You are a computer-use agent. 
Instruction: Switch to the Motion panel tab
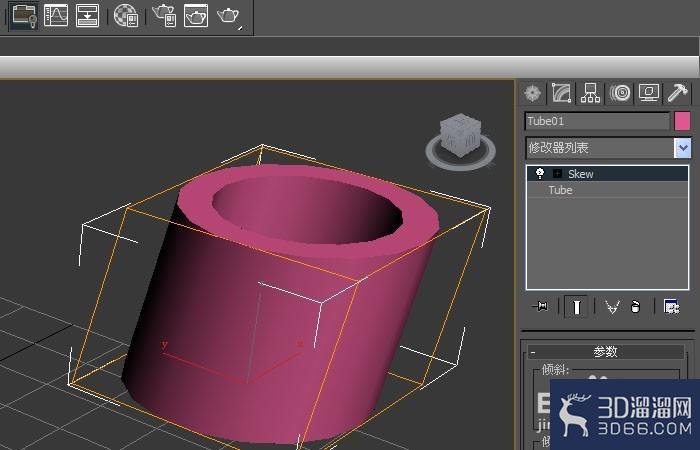pos(620,93)
